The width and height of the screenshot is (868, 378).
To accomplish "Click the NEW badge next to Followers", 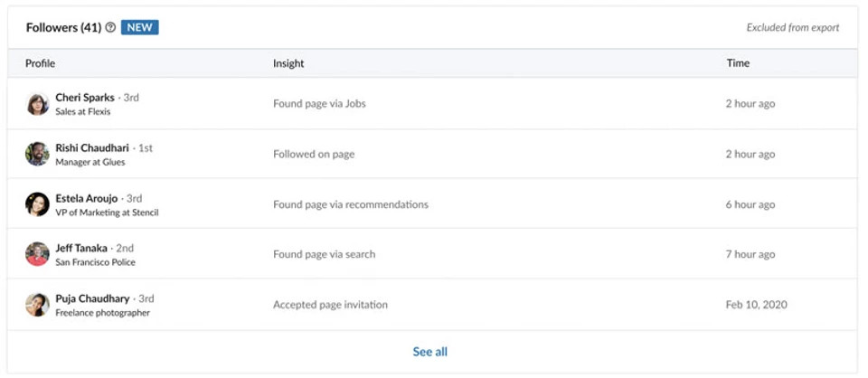I will [140, 28].
